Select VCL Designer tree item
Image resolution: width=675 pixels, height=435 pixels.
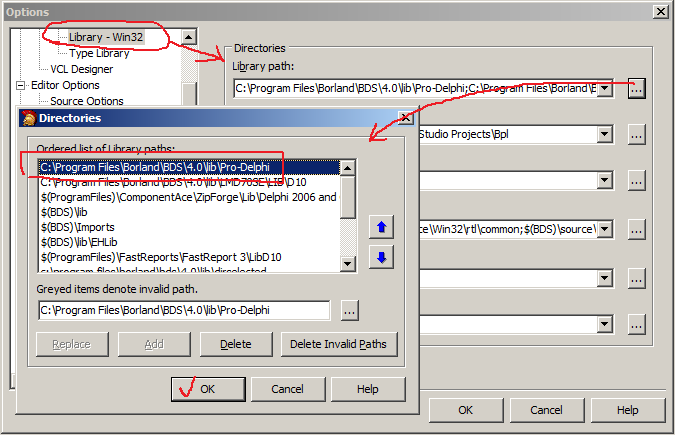(81, 69)
